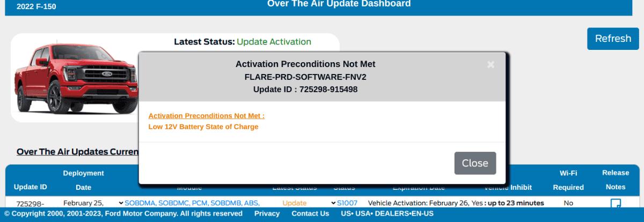Open the Contact Us footer link

310,213
